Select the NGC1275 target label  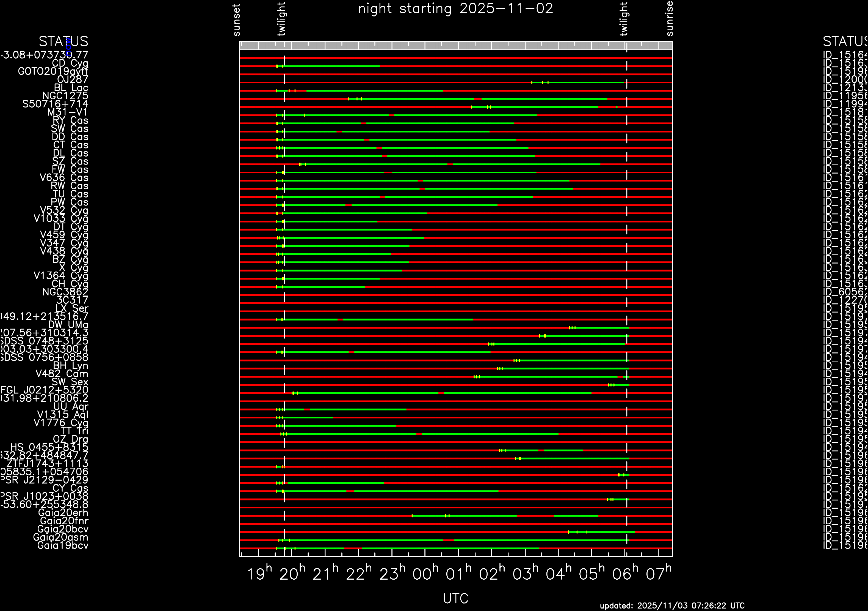point(65,96)
